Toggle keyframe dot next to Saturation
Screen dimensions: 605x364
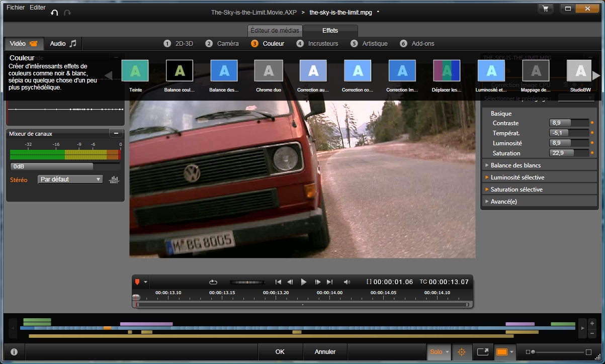coord(592,153)
